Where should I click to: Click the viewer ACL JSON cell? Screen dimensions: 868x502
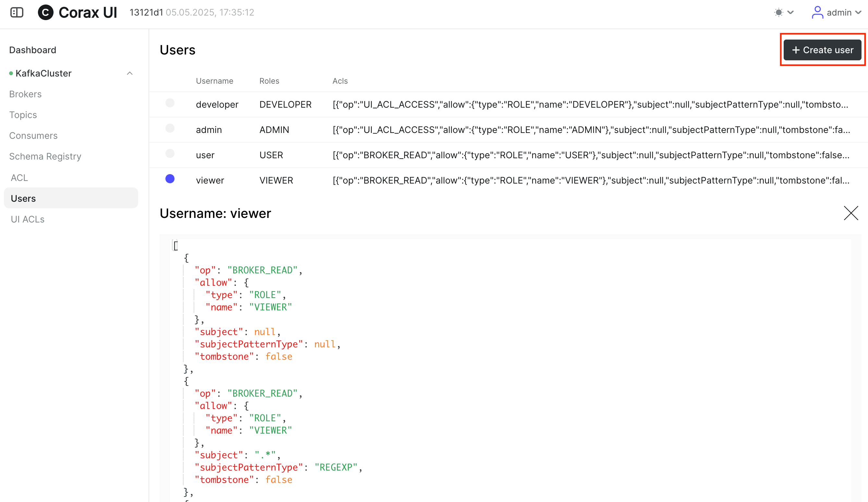point(591,180)
